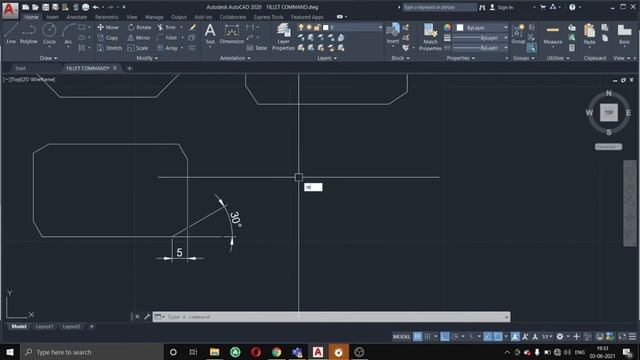Select the Circle tool

coord(49,33)
